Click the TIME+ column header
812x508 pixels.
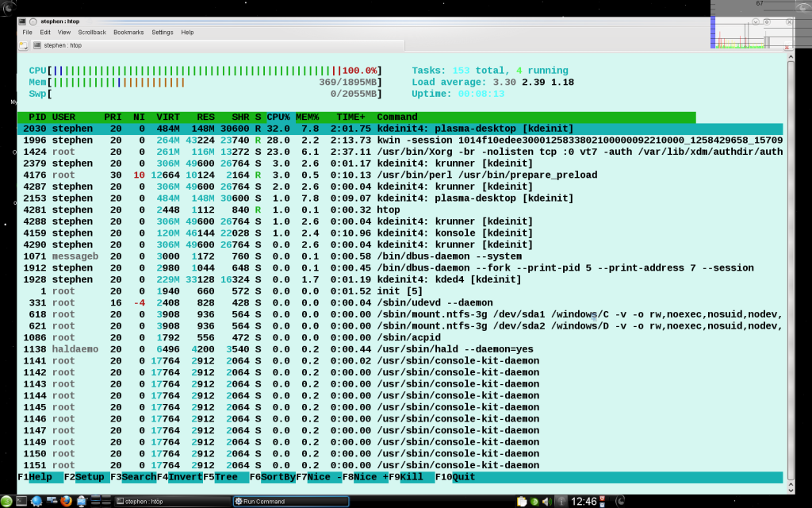350,117
